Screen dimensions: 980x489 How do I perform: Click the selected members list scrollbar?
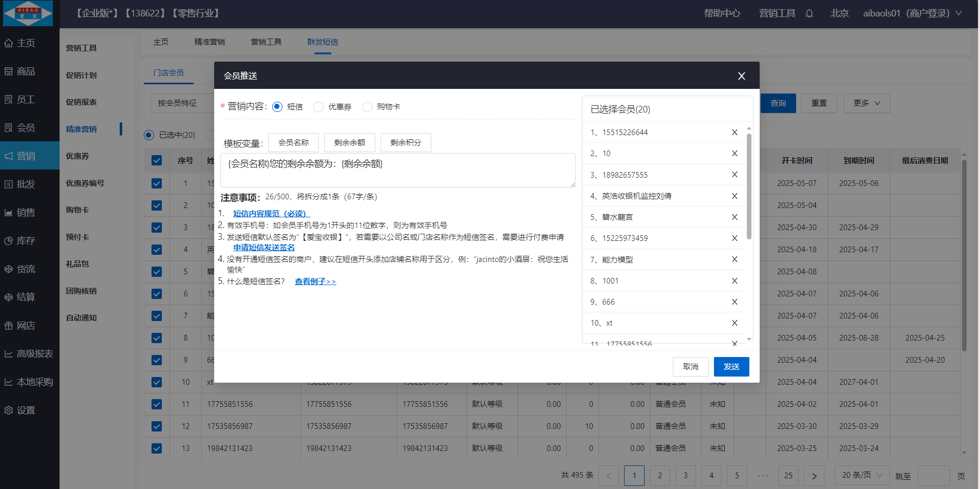click(x=749, y=186)
